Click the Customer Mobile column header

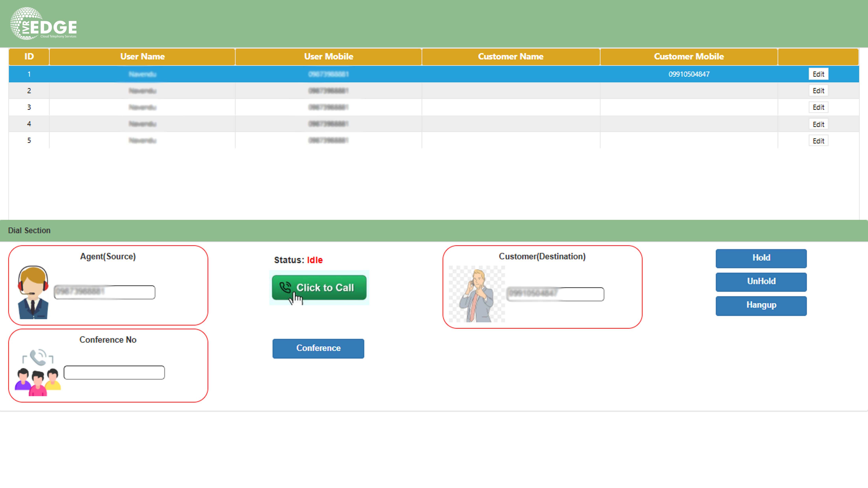[x=689, y=57]
